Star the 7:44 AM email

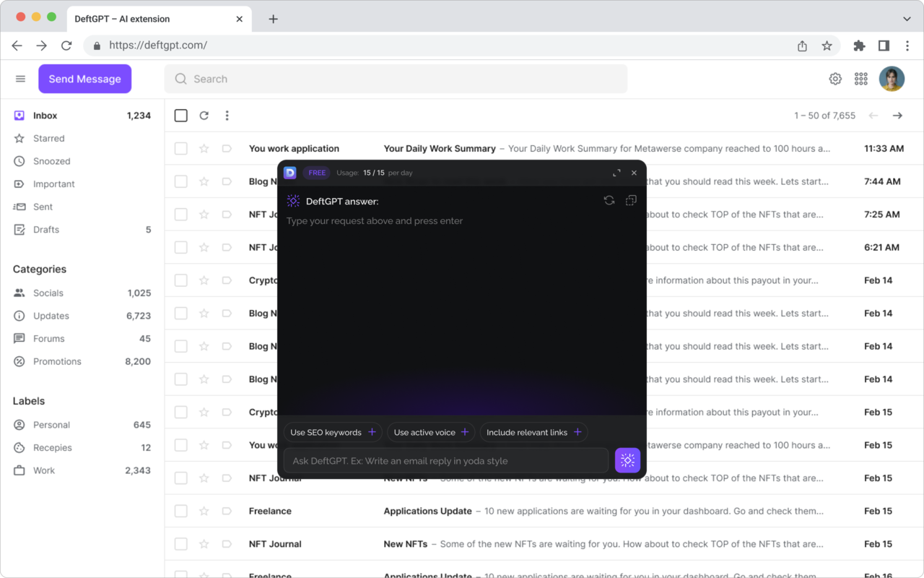(x=204, y=181)
